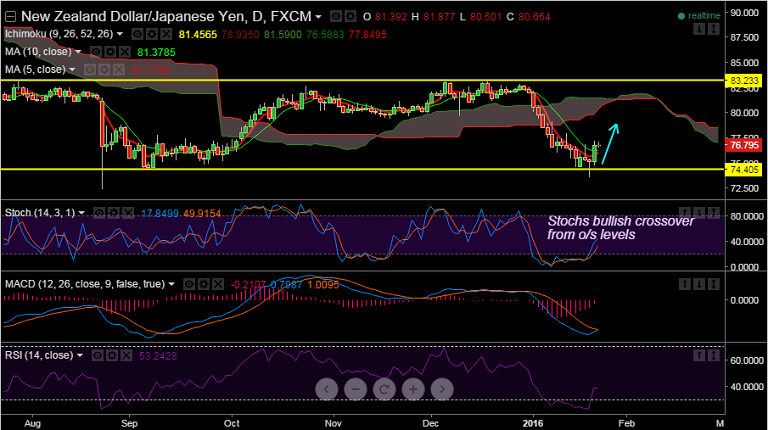Click the close price value 80.664
This screenshot has height=430, width=768.
pyautogui.click(x=534, y=17)
